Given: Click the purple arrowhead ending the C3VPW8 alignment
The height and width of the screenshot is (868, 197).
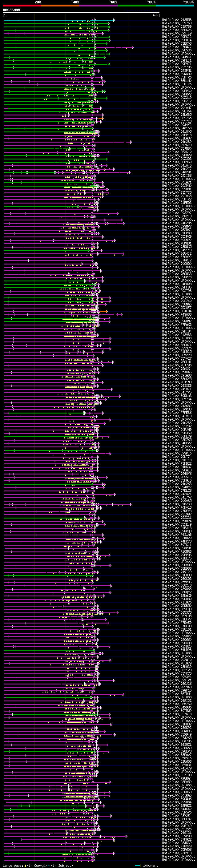Looking at the screenshot, I should tap(127, 836).
